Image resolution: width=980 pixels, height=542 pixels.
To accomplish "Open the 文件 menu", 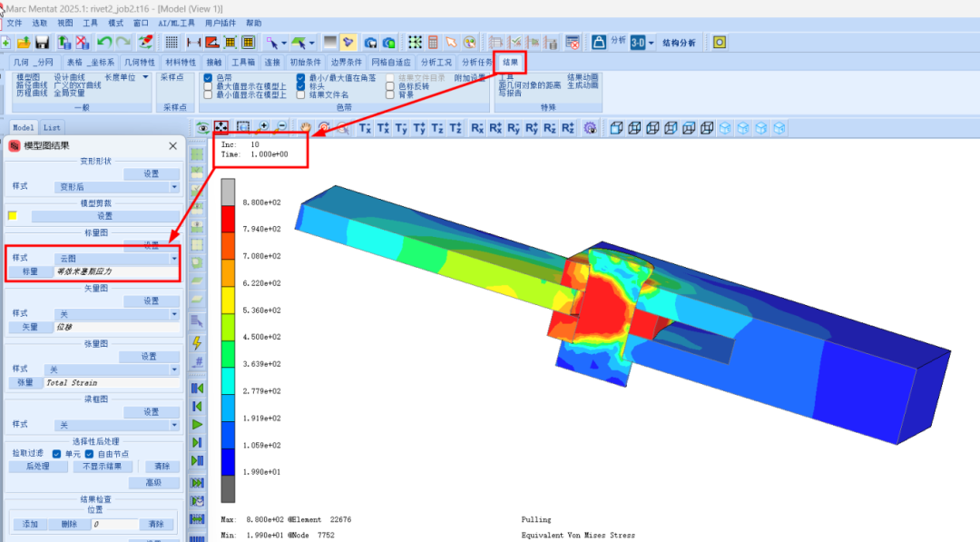I will tap(15, 23).
